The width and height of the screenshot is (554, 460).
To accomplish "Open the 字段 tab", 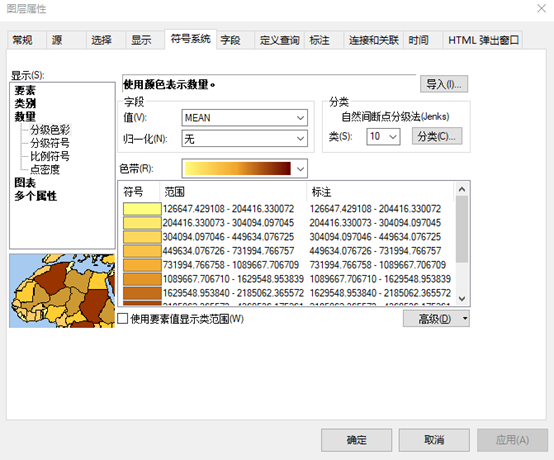I will pos(235,40).
